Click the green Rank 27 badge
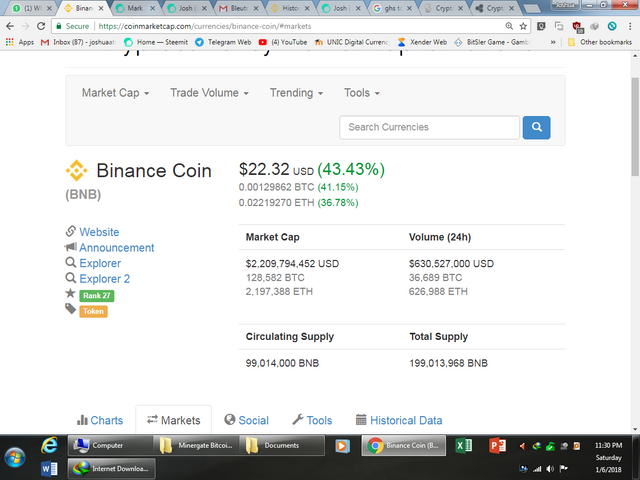 click(97, 296)
